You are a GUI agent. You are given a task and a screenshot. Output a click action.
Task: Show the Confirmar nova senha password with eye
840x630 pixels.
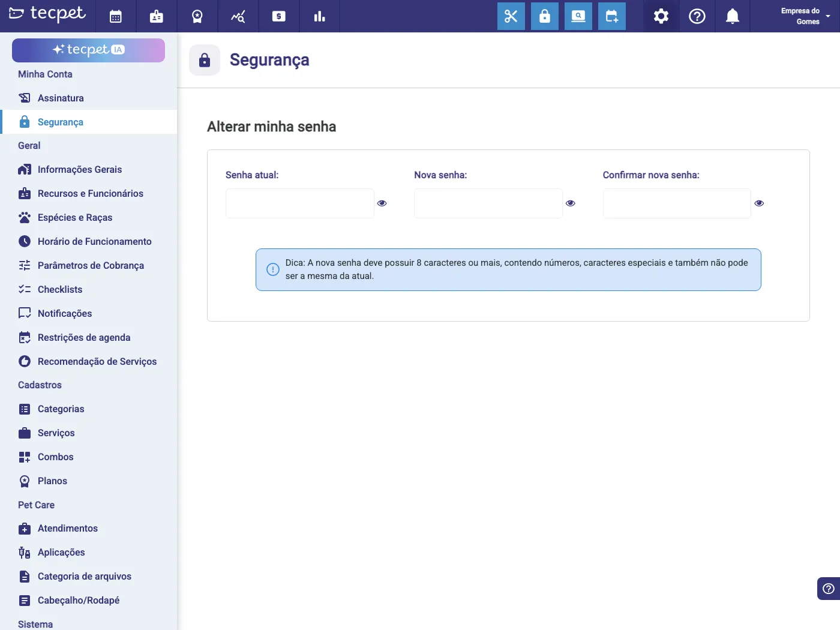point(759,203)
